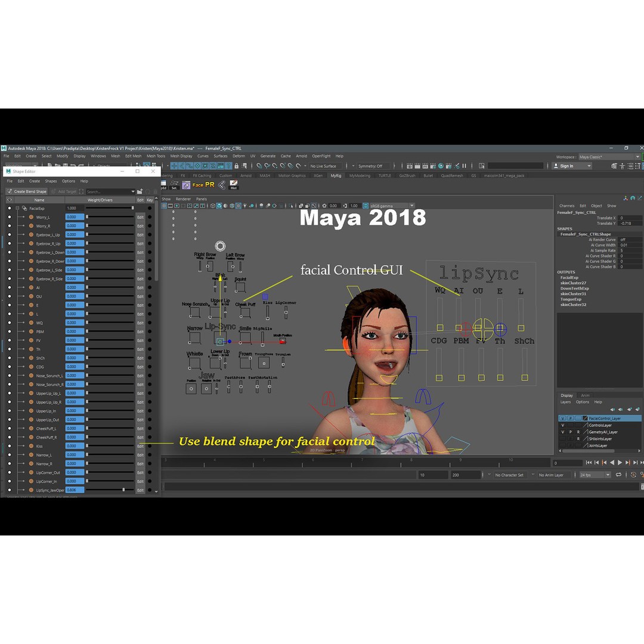Toggle P playback on GemetryAll_Layer
Viewport: 644px width, 644px height.
pyautogui.click(x=571, y=432)
